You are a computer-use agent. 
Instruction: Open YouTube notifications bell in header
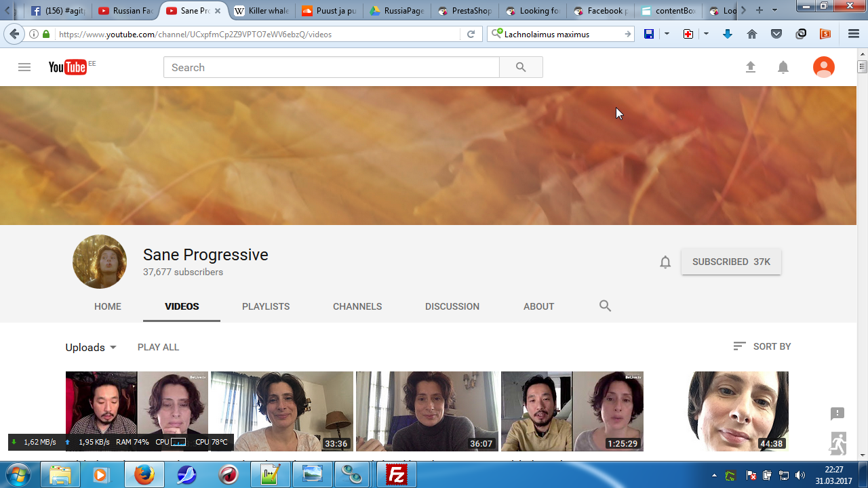point(783,67)
